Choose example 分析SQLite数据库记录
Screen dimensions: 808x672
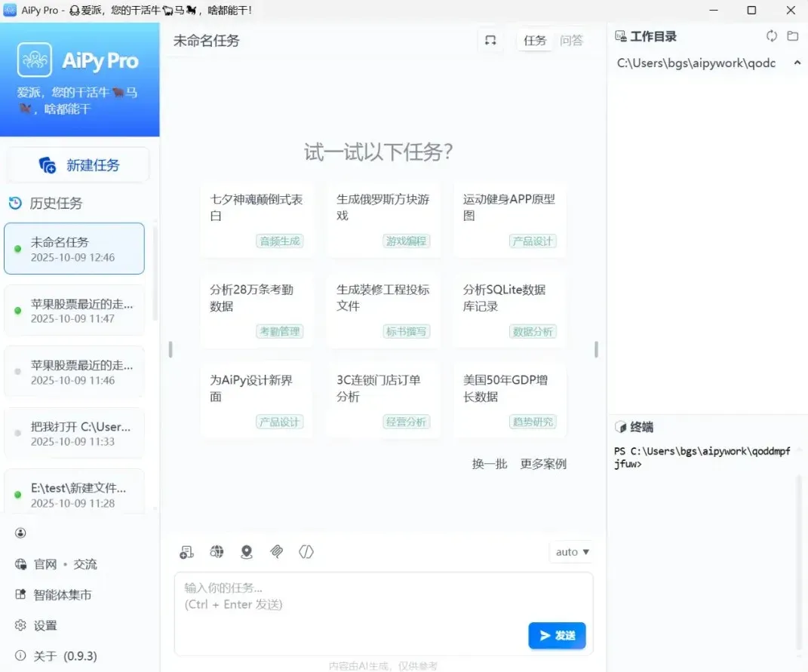coord(510,310)
